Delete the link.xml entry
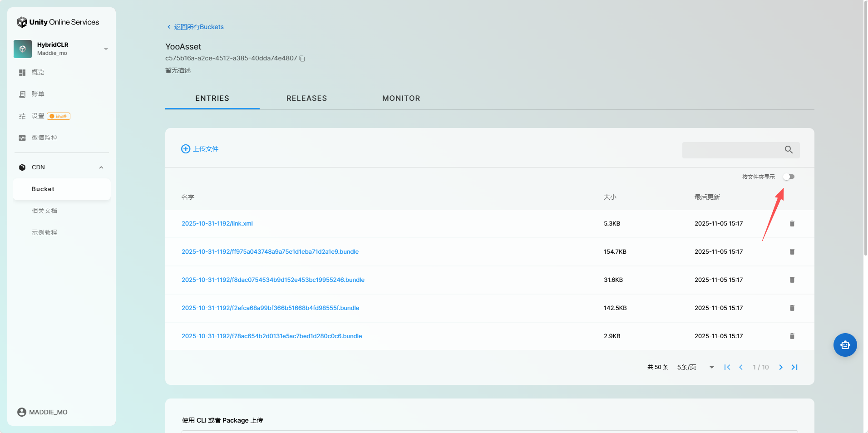The width and height of the screenshot is (868, 433). coord(792,223)
